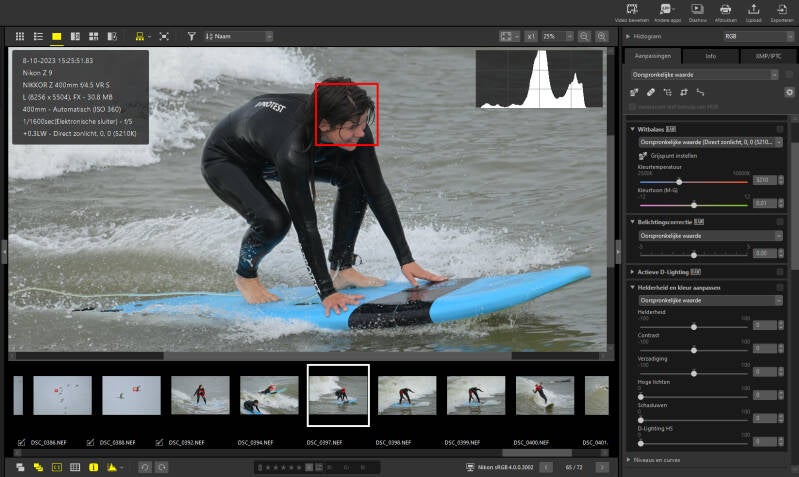Switch to the Aanpassingen tab

[652, 56]
